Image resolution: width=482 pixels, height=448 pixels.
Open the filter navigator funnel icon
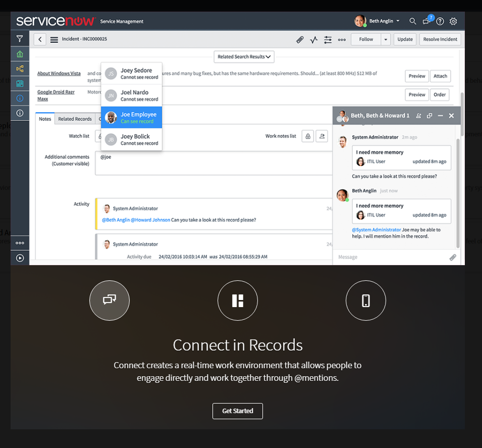pos(20,39)
